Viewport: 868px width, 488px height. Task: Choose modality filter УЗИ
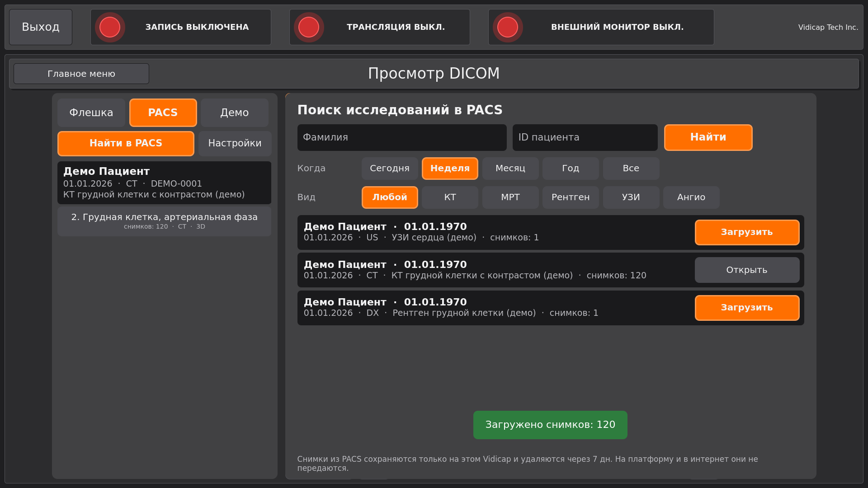631,197
